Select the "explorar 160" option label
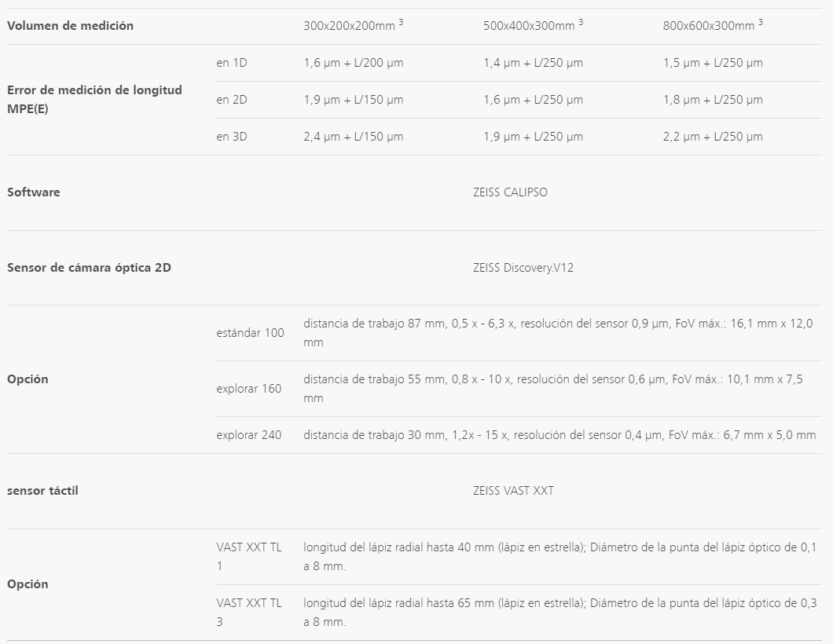 tap(249, 389)
